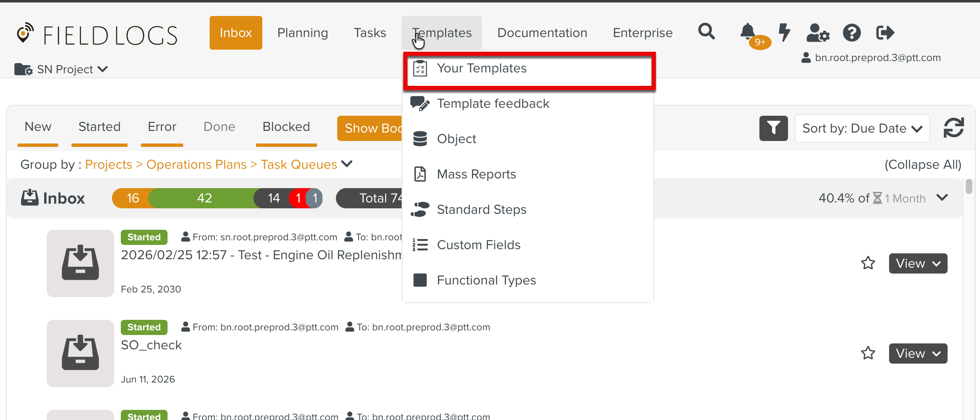
Task: Click the Show Booked button
Action: tap(370, 128)
